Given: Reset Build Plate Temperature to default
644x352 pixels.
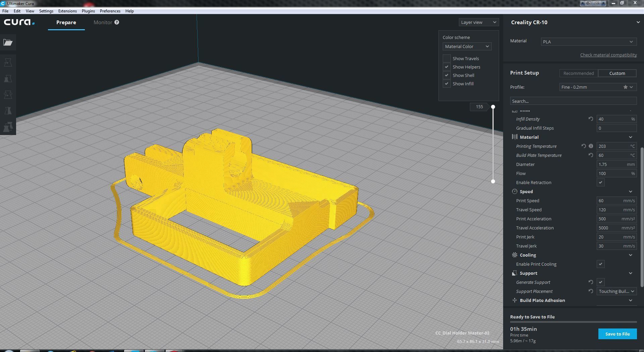Looking at the screenshot, I should (x=591, y=155).
